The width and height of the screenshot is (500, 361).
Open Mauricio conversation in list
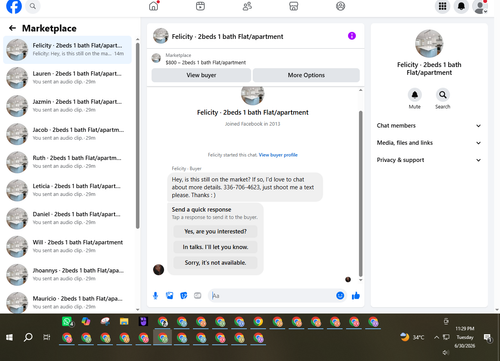tap(68, 302)
